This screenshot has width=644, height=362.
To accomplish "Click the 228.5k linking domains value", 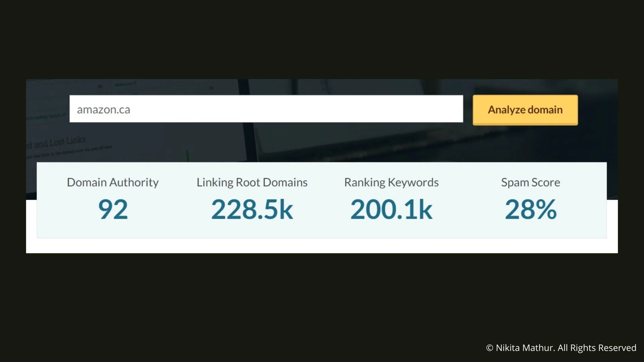I will click(252, 209).
